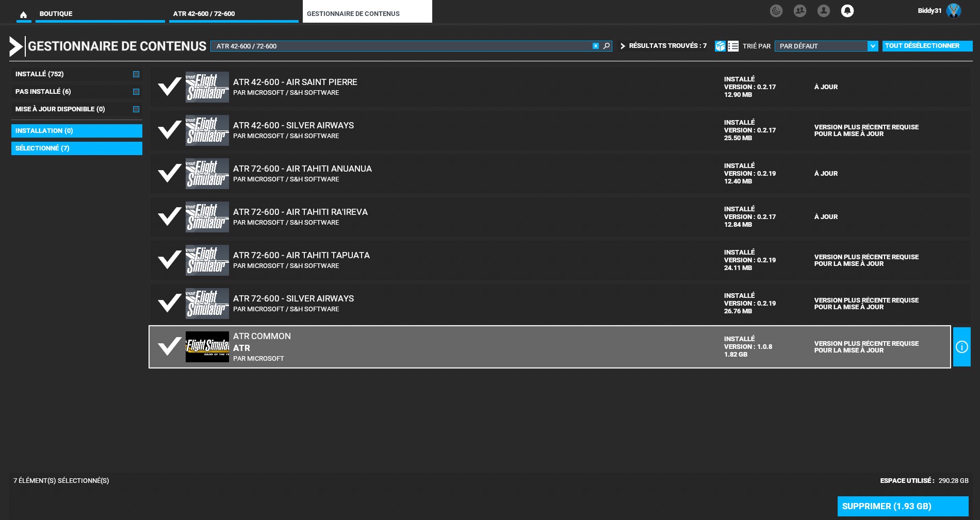Select ATR 72-600 - AIR TAHITI TAPUATA title

click(x=301, y=255)
